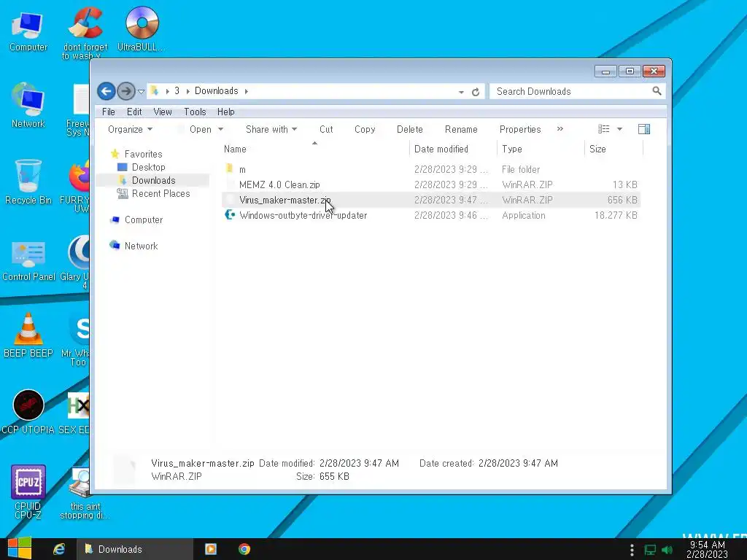747x560 pixels.
Task: Show more toolbar commands chevron
Action: [x=560, y=129]
